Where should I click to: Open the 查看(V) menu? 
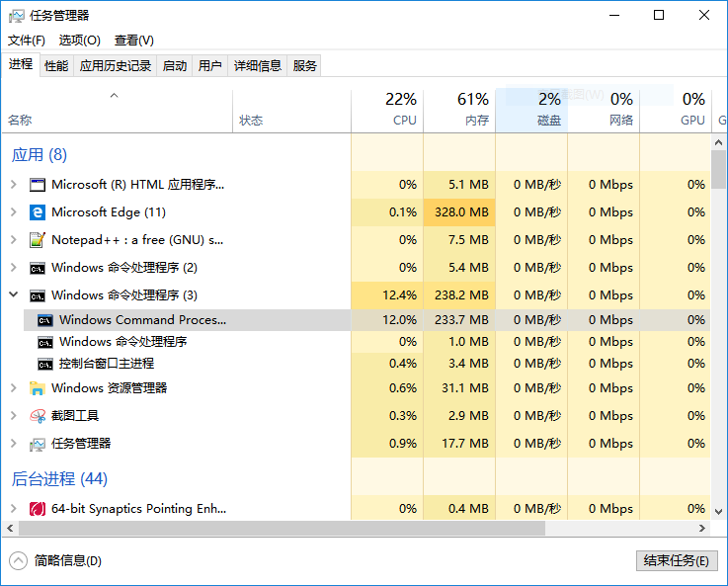[134, 41]
